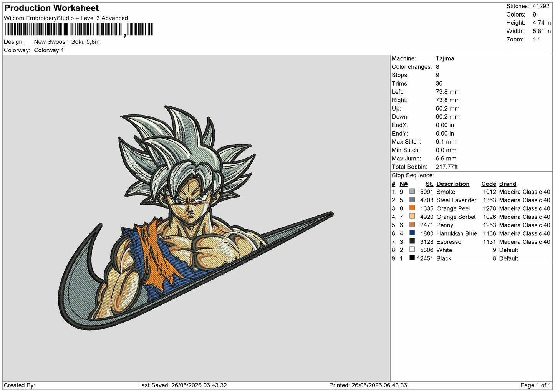Click the Goku embroidery design preview
The width and height of the screenshot is (555, 392).
196,218
